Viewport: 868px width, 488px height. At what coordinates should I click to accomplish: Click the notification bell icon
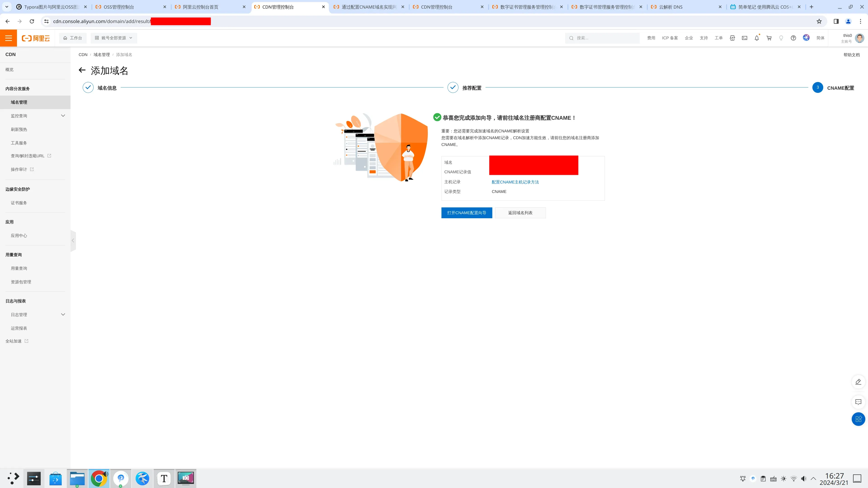point(757,38)
